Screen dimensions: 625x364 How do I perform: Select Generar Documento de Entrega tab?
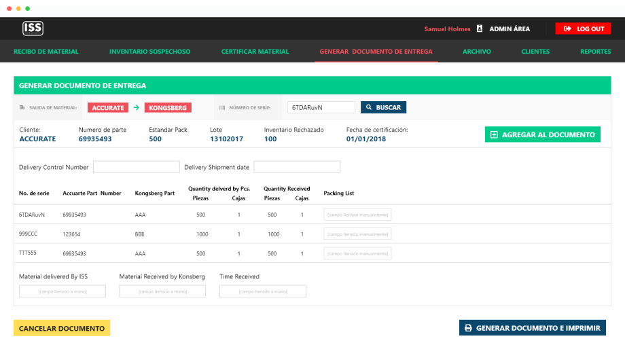(x=376, y=52)
